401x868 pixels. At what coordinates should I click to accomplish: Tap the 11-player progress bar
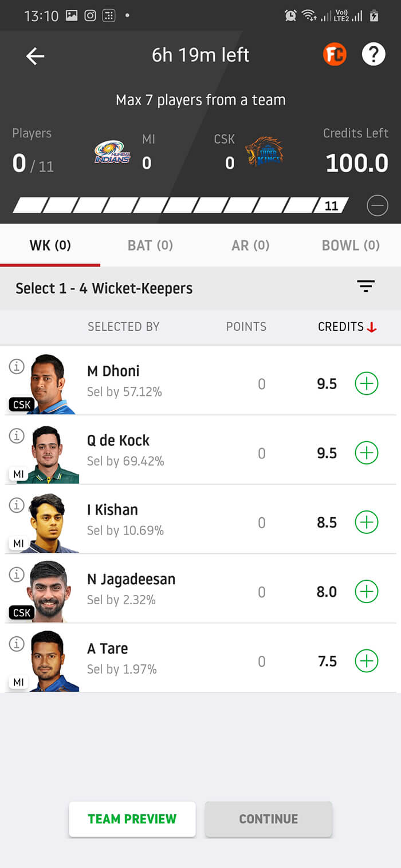click(x=180, y=205)
